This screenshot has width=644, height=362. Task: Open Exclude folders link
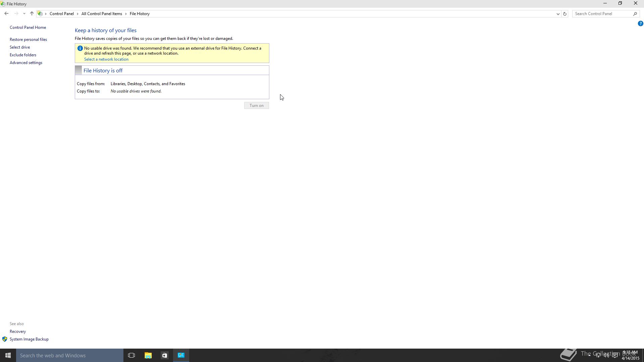pyautogui.click(x=23, y=55)
